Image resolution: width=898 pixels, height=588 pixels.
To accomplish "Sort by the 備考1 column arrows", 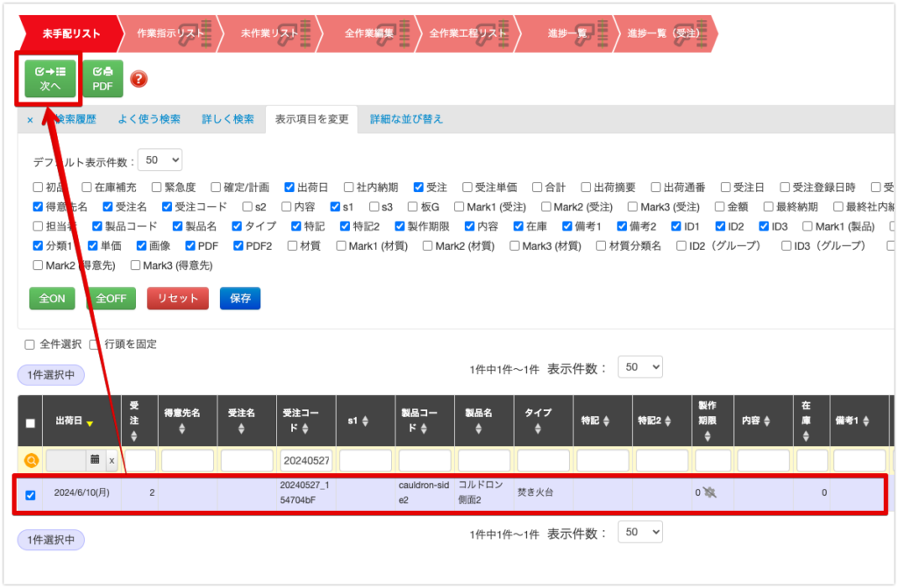I will [x=866, y=421].
